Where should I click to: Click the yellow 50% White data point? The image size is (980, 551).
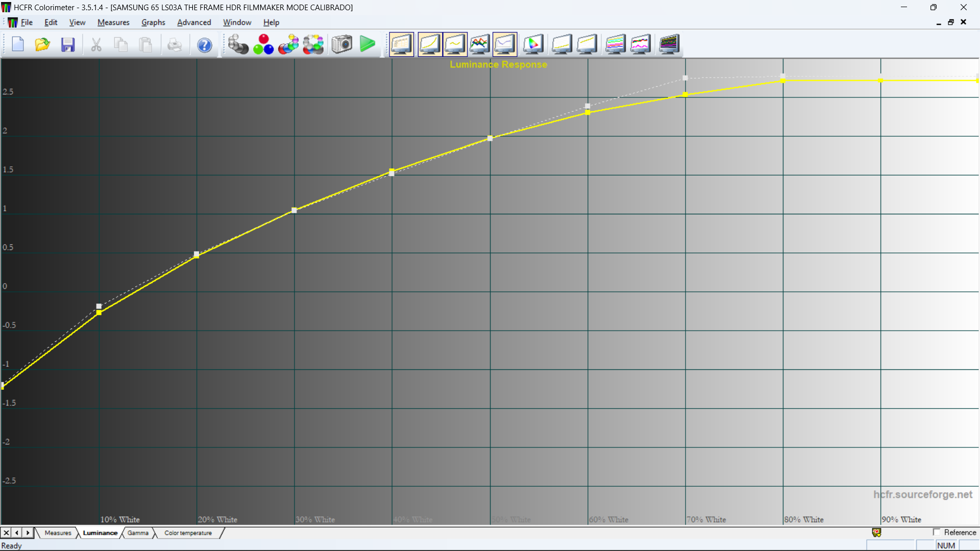point(490,138)
